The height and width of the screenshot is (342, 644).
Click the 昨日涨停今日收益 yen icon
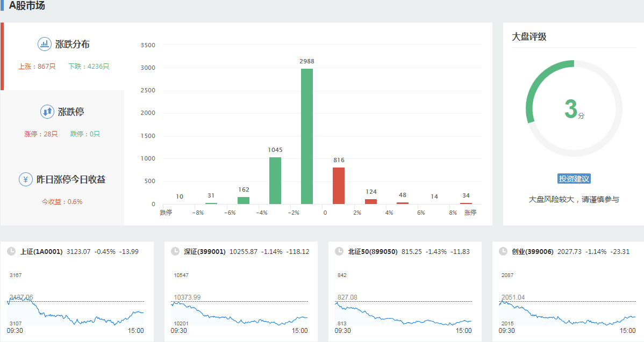click(x=26, y=179)
